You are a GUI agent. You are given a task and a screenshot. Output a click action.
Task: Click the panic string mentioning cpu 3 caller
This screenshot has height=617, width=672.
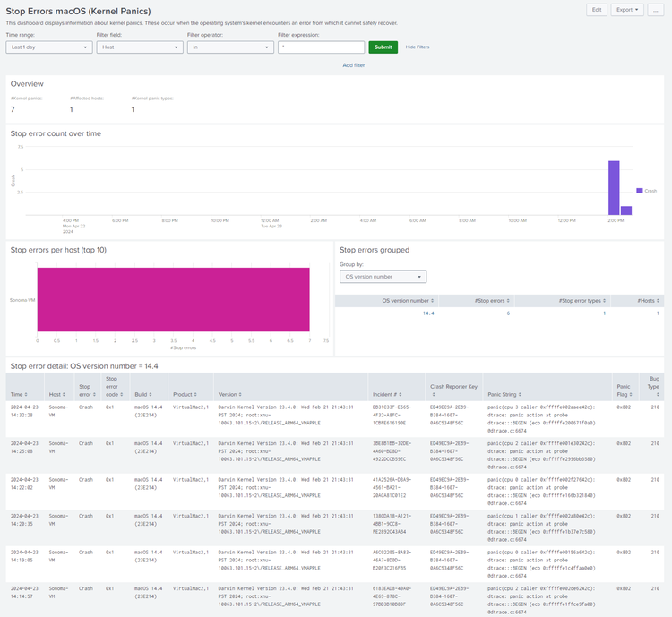(541, 419)
